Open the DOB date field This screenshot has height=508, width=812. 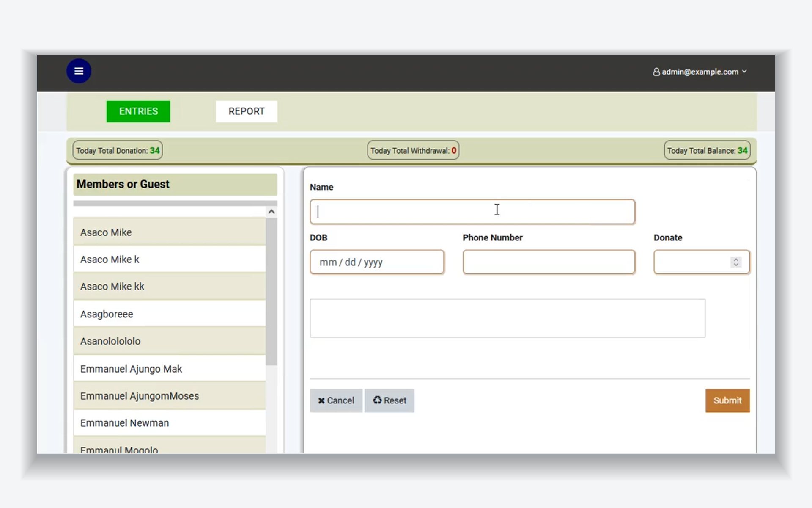(377, 262)
